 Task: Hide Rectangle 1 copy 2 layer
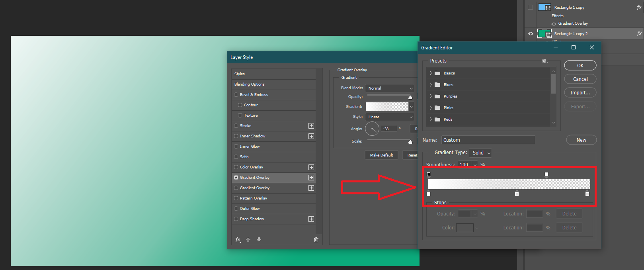pyautogui.click(x=531, y=34)
